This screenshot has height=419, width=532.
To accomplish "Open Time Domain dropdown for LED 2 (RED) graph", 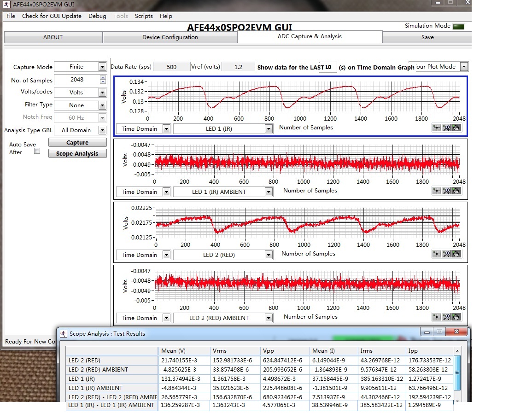I will point(166,255).
